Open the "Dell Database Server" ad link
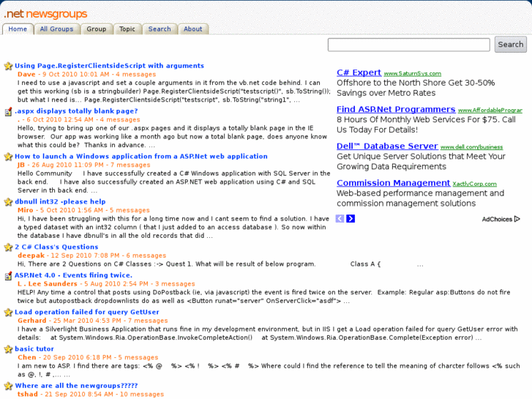Screen dimensions: 532x399 (387, 146)
